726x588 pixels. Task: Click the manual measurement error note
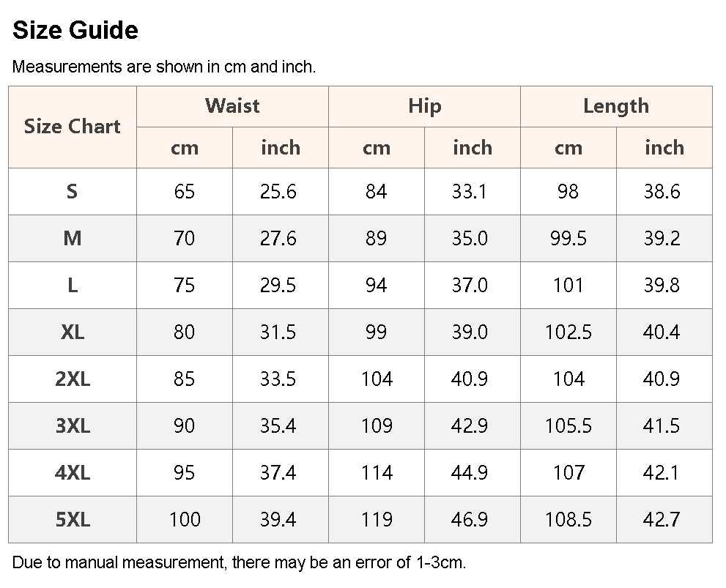point(239,562)
